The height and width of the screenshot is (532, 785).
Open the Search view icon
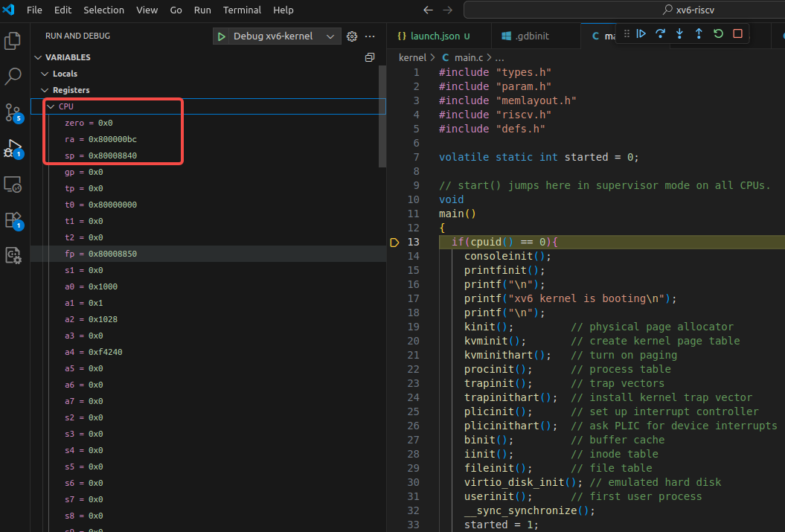(13, 76)
